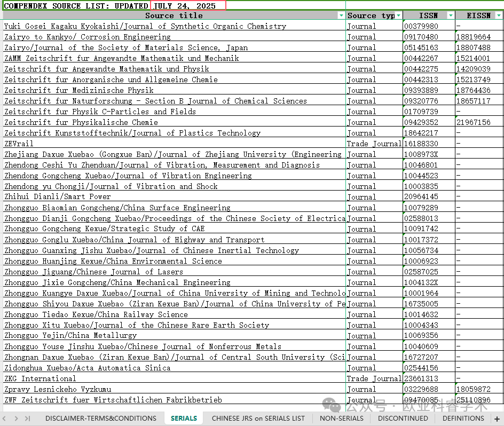Go to previous sheet tab arrow
This screenshot has height=426, width=504.
point(4,419)
